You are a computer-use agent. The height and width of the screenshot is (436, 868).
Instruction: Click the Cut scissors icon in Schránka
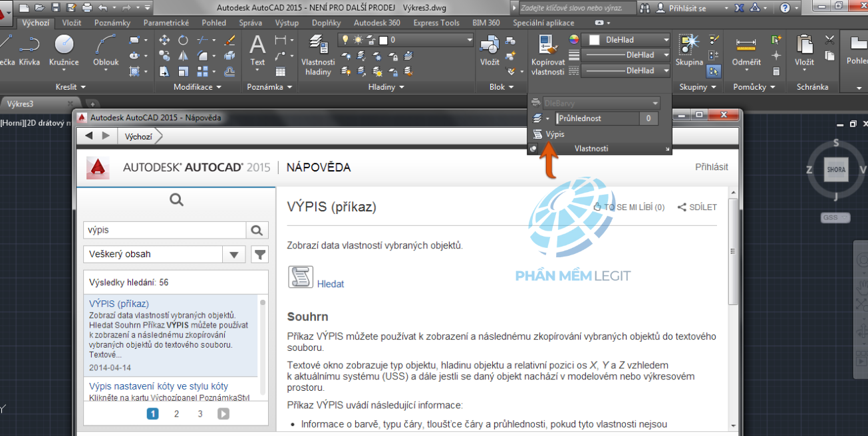click(829, 40)
